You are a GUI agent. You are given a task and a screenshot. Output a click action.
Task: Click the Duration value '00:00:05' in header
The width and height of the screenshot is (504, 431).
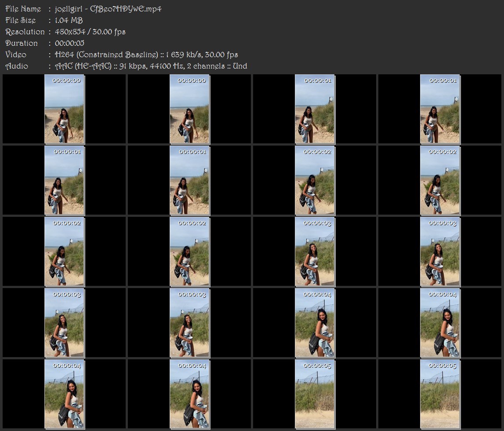click(x=69, y=43)
